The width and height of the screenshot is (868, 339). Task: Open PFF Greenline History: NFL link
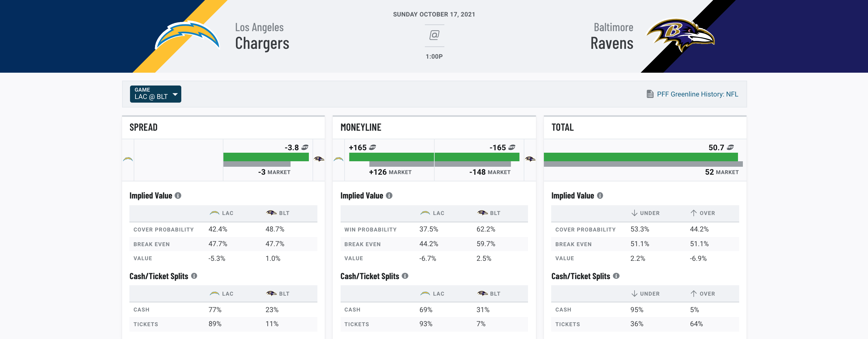tap(697, 94)
